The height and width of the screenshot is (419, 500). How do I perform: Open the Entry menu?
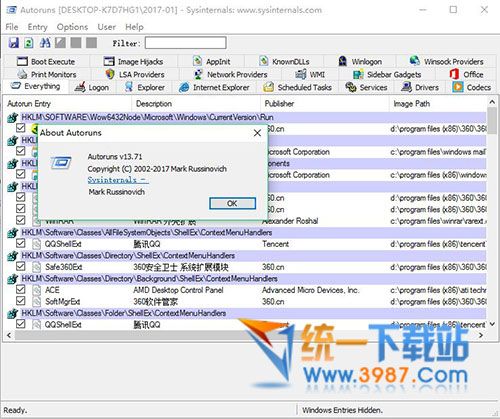click(x=37, y=27)
